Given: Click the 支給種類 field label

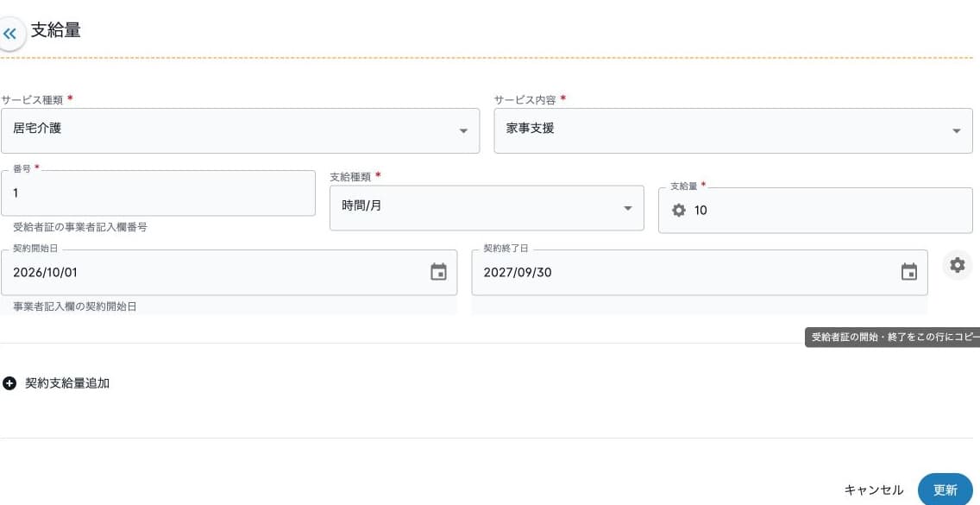Looking at the screenshot, I should (350, 176).
